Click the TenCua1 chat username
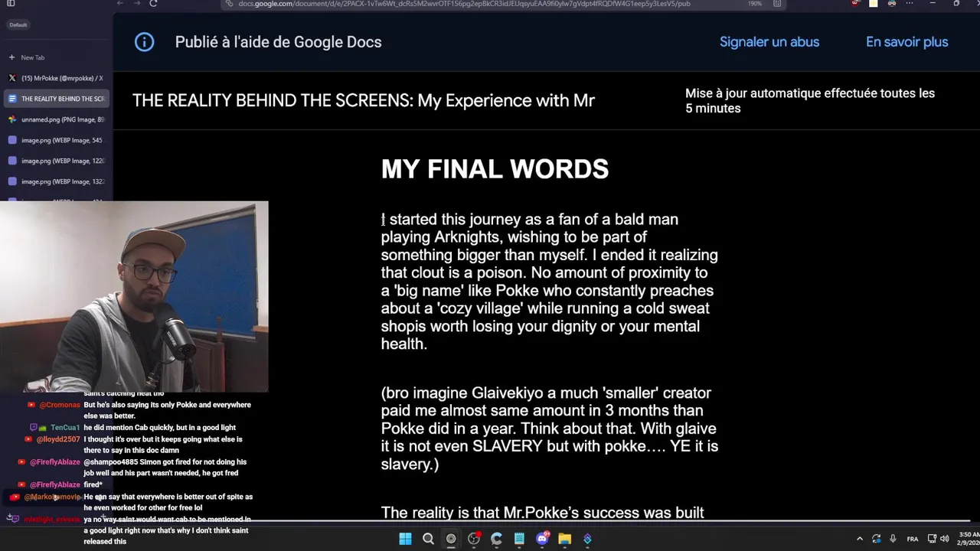 pyautogui.click(x=65, y=428)
